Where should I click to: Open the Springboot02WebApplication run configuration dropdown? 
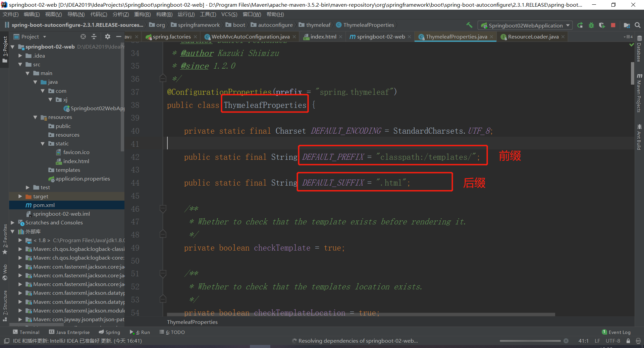525,25
